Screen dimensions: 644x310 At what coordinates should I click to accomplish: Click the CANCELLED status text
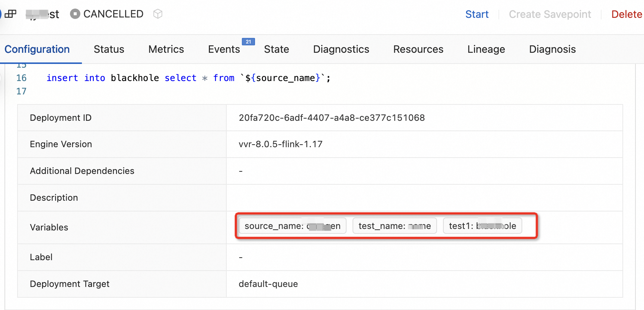pyautogui.click(x=114, y=14)
